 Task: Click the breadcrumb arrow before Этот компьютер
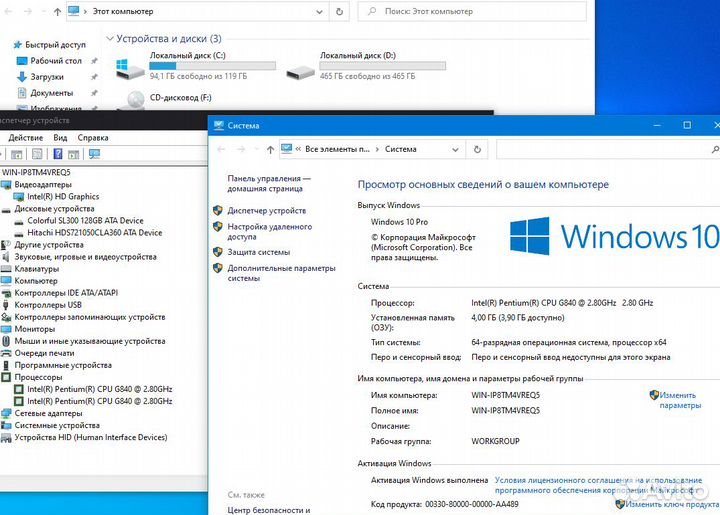(x=85, y=11)
